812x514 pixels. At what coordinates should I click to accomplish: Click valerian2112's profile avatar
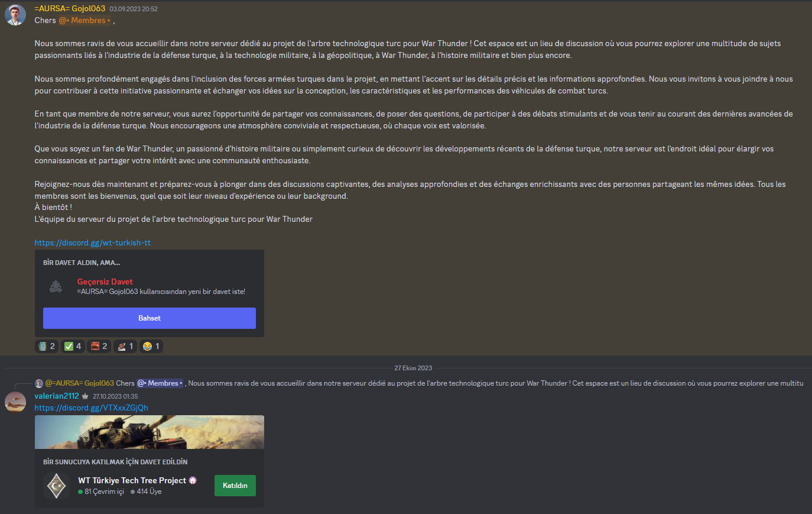click(x=15, y=402)
